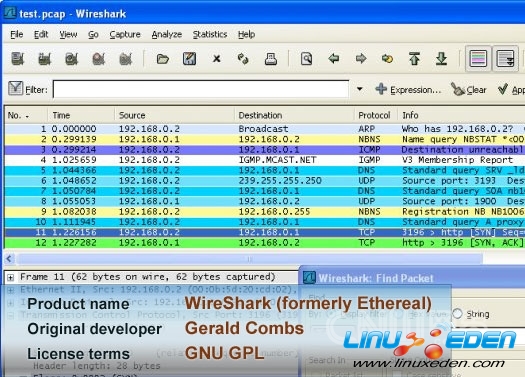Expand the Frame 11 tree node
The height and width of the screenshot is (377, 525).
click(x=11, y=278)
